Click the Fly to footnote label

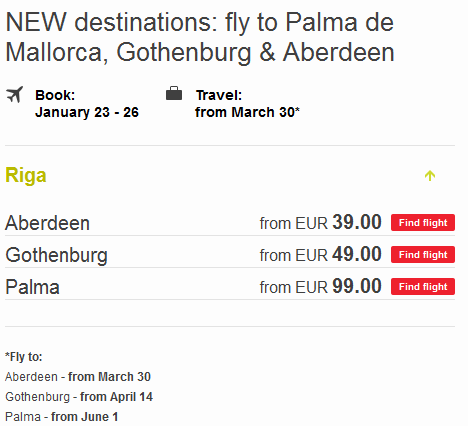(x=24, y=357)
